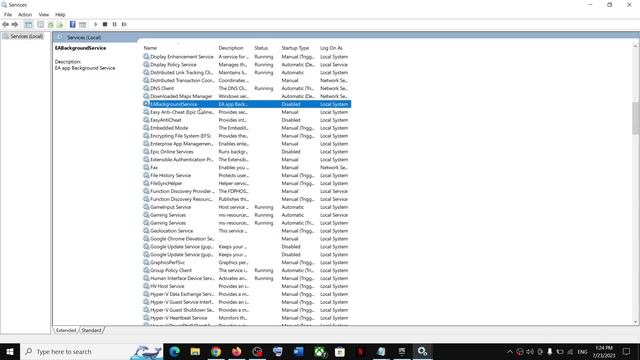Open Netflix from the taskbar
The height and width of the screenshot is (360, 640).
[360, 351]
